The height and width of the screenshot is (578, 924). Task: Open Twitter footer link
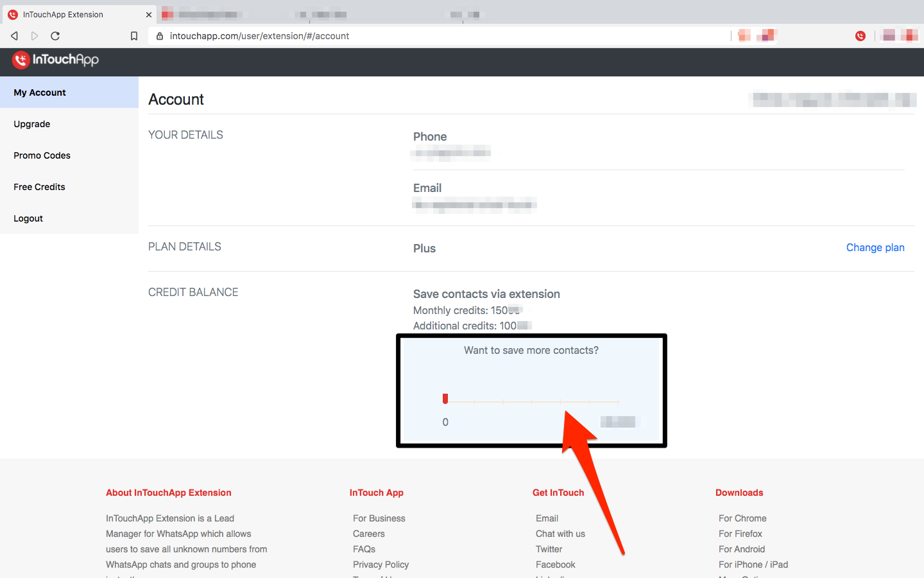549,549
